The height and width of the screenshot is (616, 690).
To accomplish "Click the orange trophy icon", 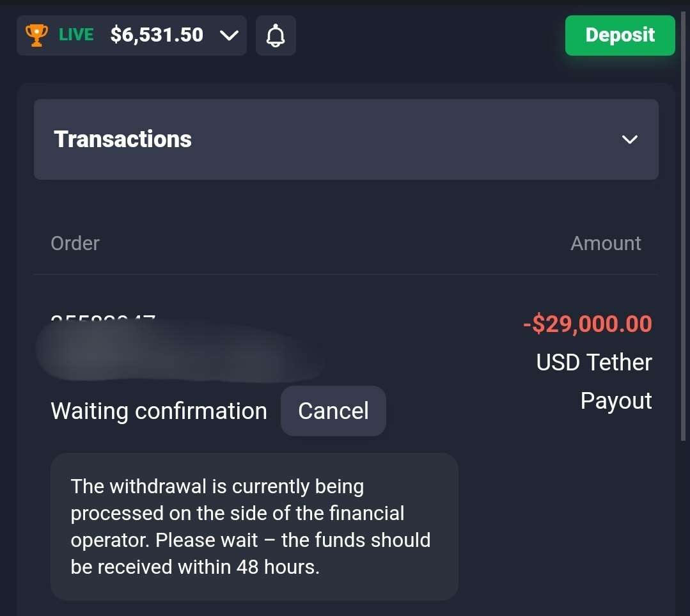I will coord(36,35).
